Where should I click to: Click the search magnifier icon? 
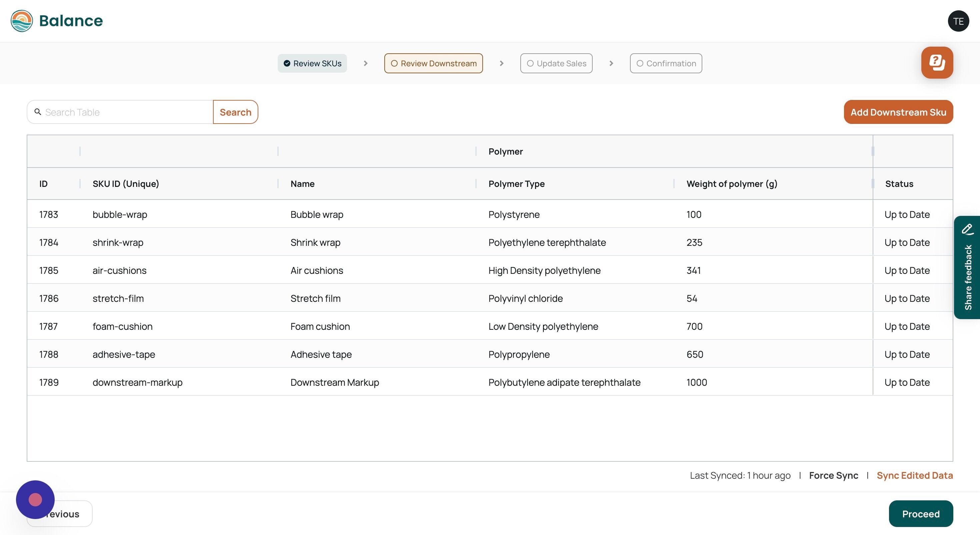(38, 112)
